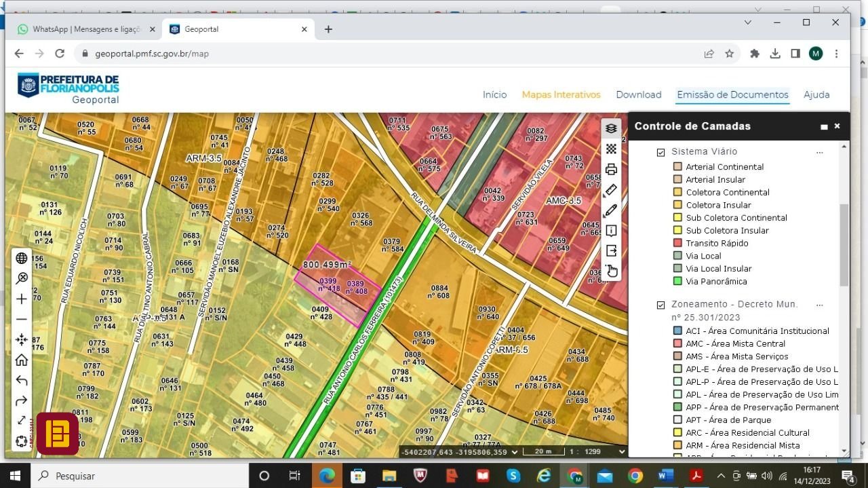Screen dimensions: 868x488
Task: Zoom in with the plus button
Action: point(22,299)
